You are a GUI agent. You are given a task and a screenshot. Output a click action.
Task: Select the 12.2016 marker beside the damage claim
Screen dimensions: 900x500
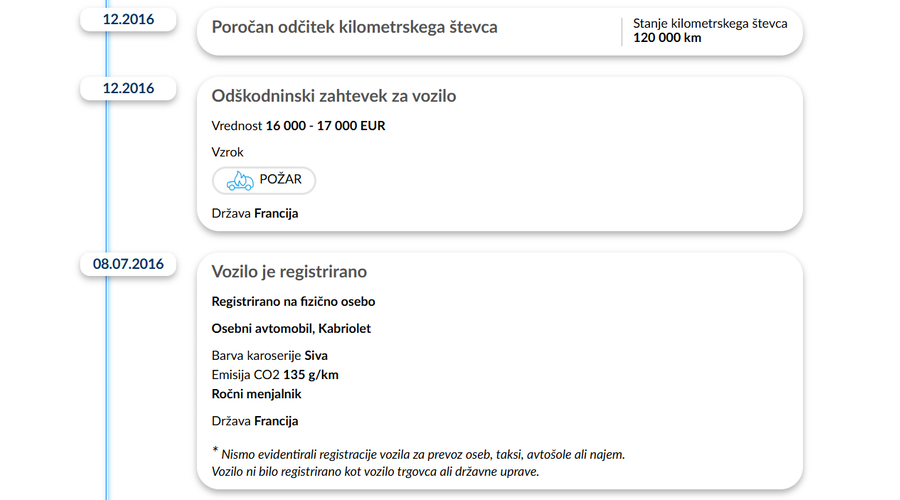[128, 88]
